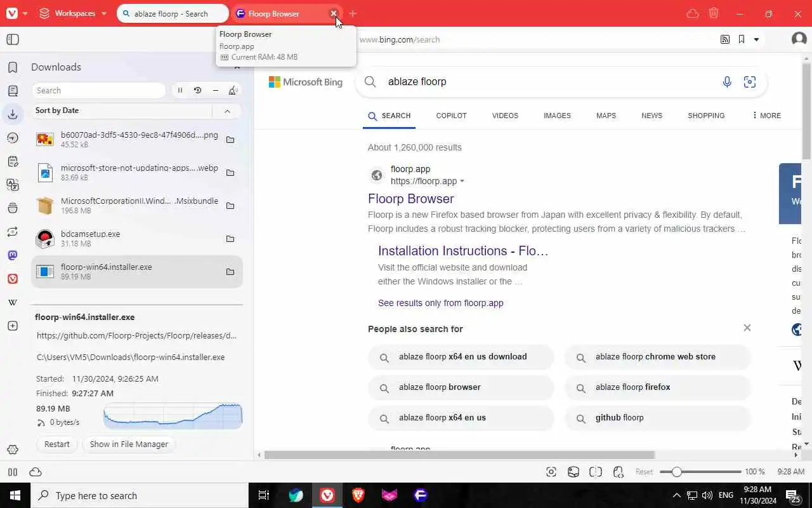Toggle the break mode pause icon
The height and width of the screenshot is (508, 812).
tap(13, 472)
